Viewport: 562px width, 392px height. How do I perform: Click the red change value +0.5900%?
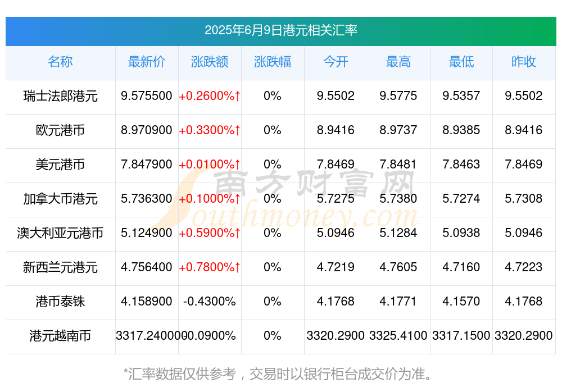(x=210, y=233)
